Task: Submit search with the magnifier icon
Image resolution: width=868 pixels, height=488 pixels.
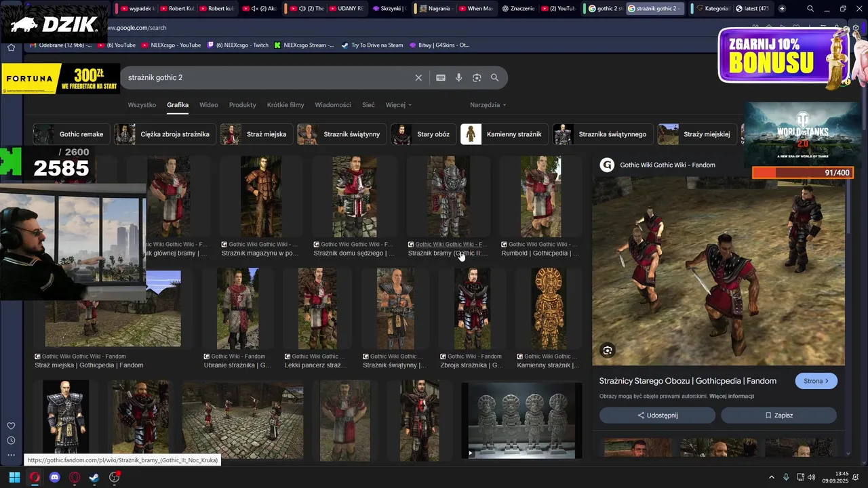Action: point(495,78)
